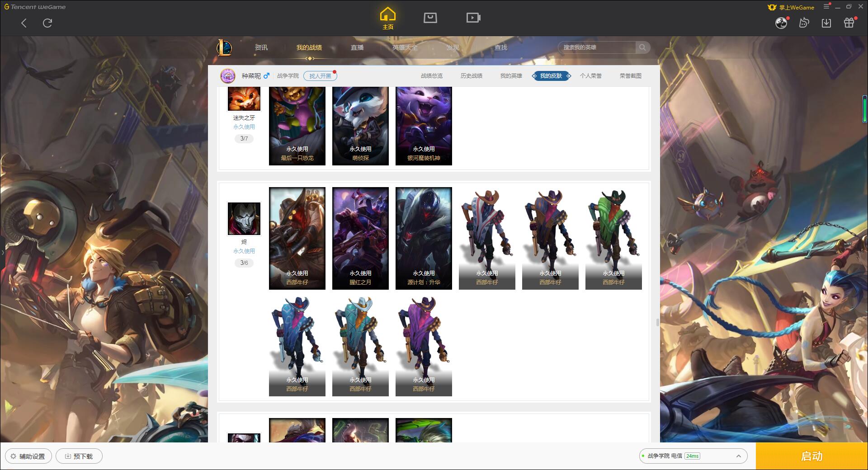Expand the left edge sidebar handle

pyautogui.click(x=2, y=252)
